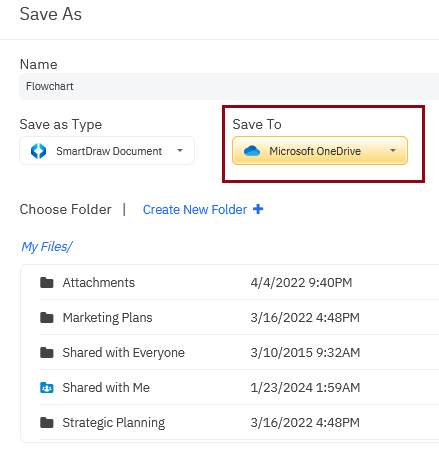Select the Marketing Plans folder
The height and width of the screenshot is (461, 439).
[x=239, y=318]
